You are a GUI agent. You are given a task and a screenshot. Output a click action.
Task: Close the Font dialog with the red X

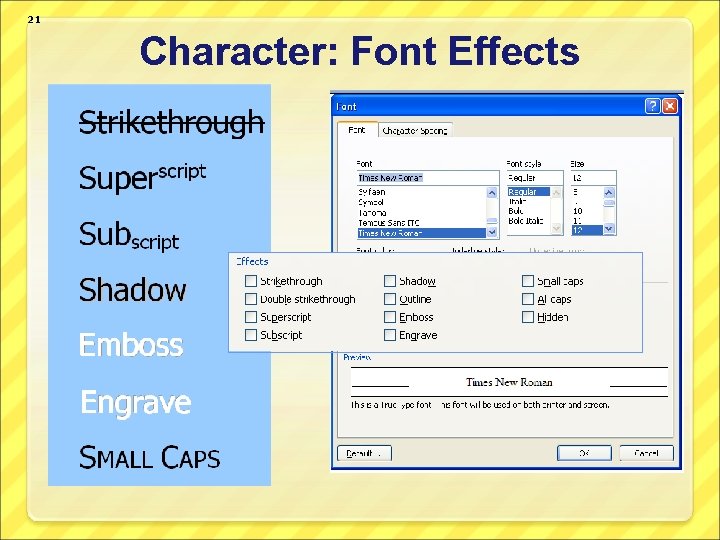pyautogui.click(x=670, y=107)
